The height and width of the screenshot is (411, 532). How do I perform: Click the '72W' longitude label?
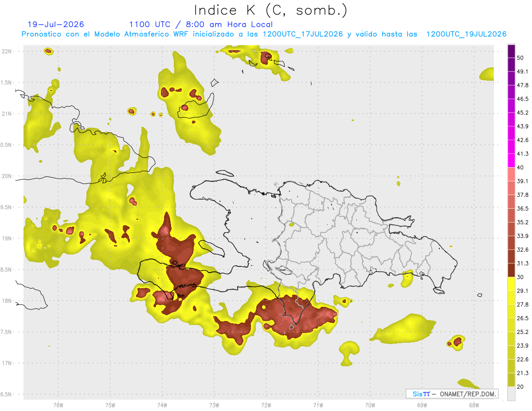[x=266, y=405]
